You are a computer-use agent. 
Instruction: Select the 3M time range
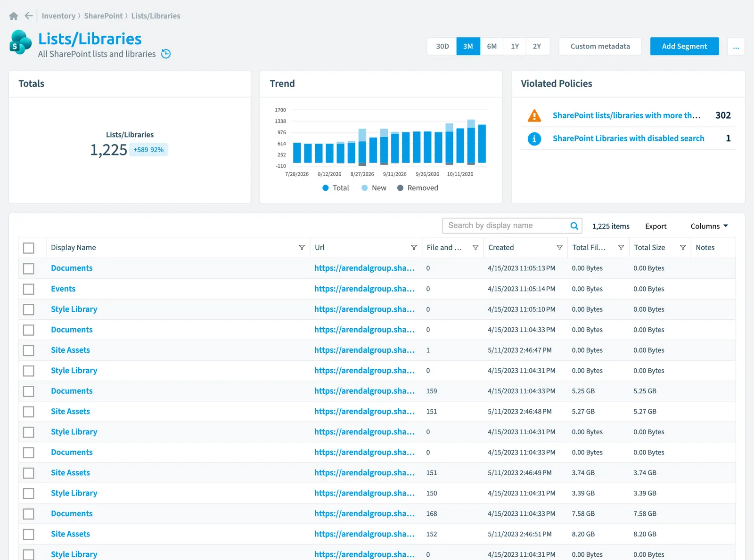(x=468, y=46)
